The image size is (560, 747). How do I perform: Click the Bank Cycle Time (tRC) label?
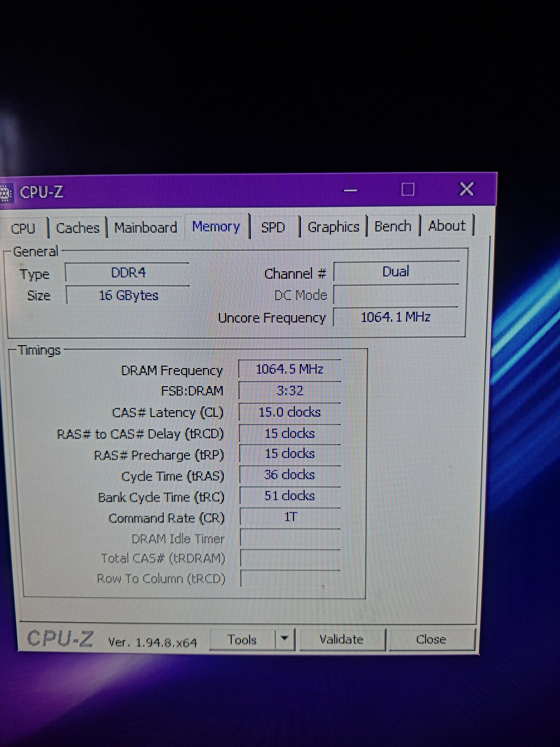[161, 497]
